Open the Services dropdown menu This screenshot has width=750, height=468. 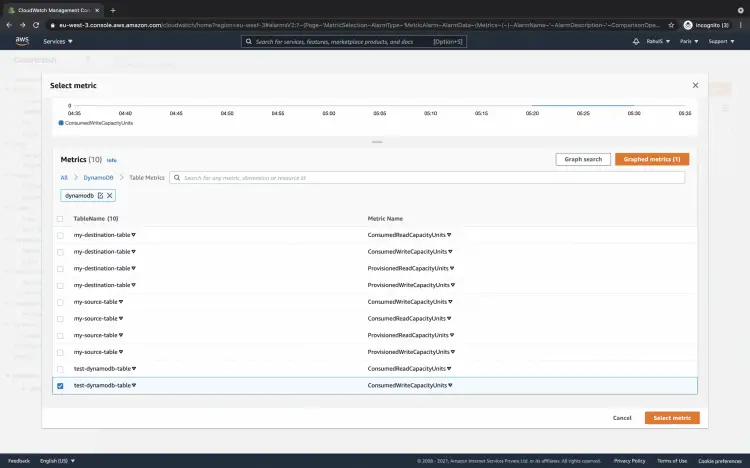tap(58, 42)
